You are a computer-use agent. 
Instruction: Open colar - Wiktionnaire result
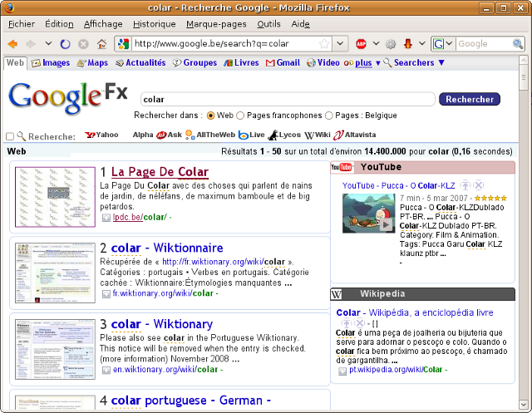coord(167,248)
